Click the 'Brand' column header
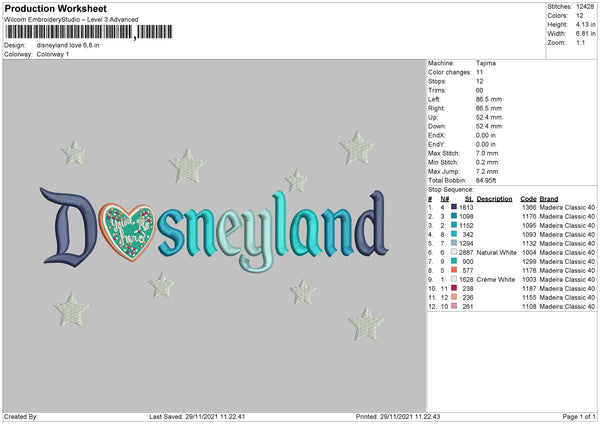Image resolution: width=600 pixels, height=424 pixels. 549,199
